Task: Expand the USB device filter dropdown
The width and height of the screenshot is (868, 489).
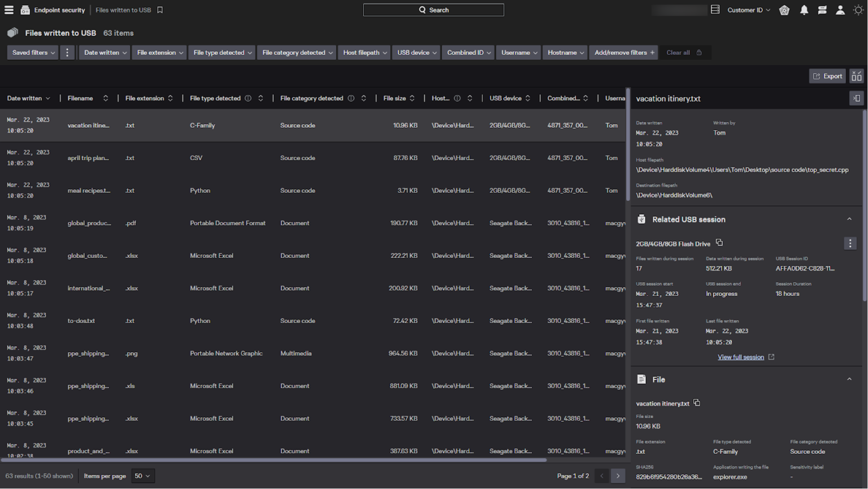Action: pos(416,53)
